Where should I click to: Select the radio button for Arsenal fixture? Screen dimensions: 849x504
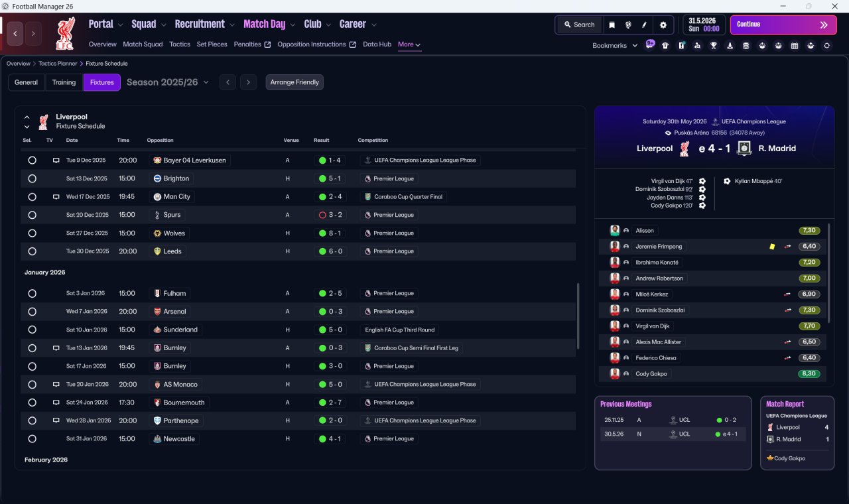click(x=32, y=312)
